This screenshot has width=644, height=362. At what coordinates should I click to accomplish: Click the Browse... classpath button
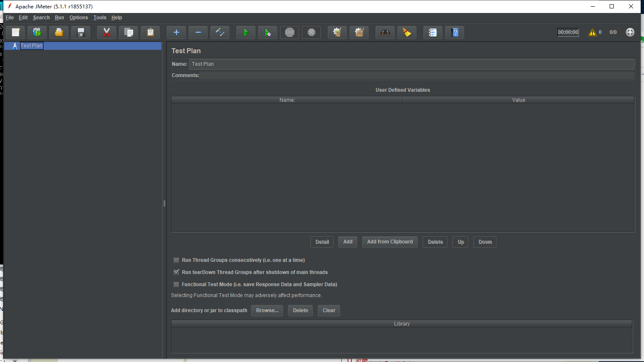[x=267, y=310]
